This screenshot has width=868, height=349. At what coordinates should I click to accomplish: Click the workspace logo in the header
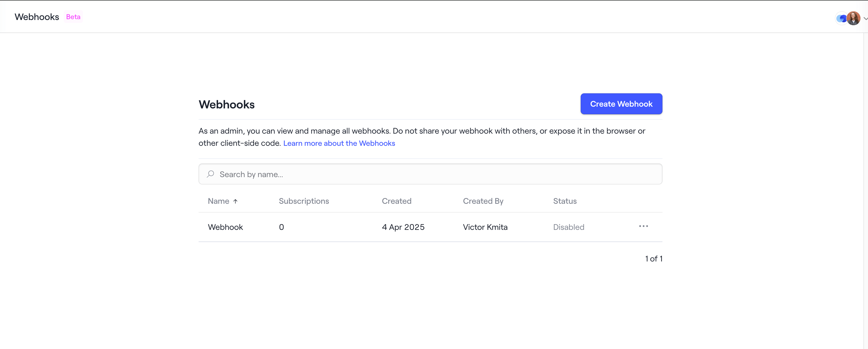click(841, 18)
